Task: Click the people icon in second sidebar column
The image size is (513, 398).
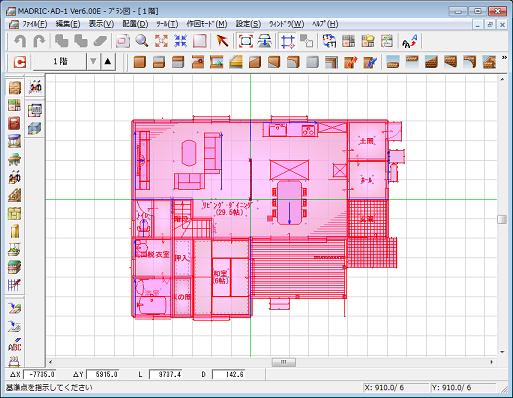Action: pos(35,87)
